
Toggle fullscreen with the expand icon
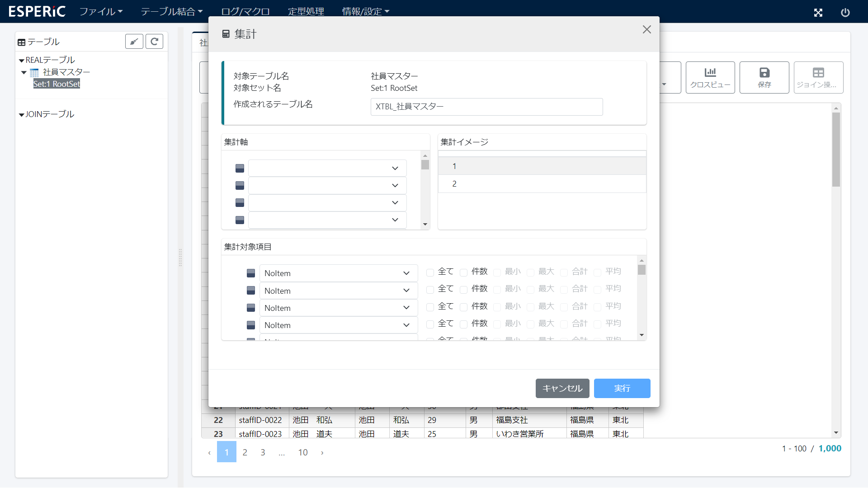(x=818, y=13)
